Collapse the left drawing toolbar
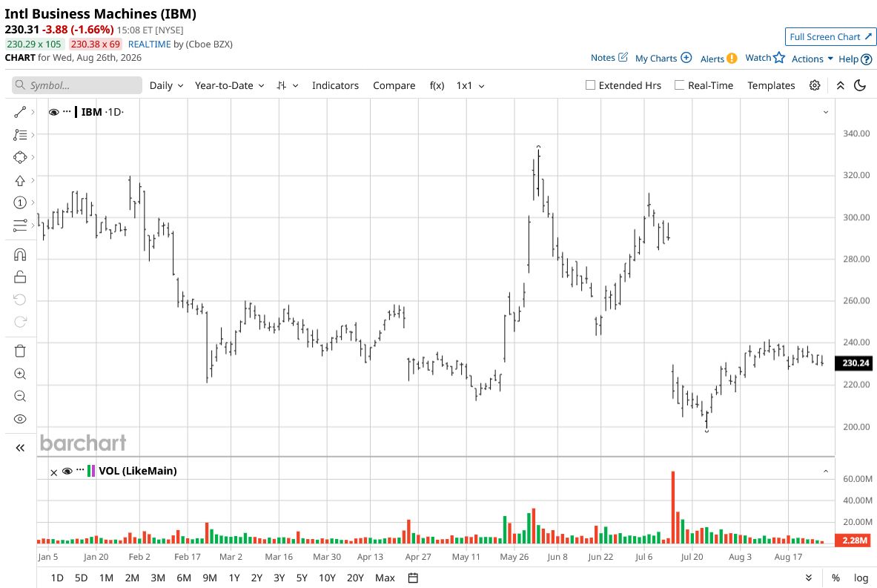 coord(20,448)
